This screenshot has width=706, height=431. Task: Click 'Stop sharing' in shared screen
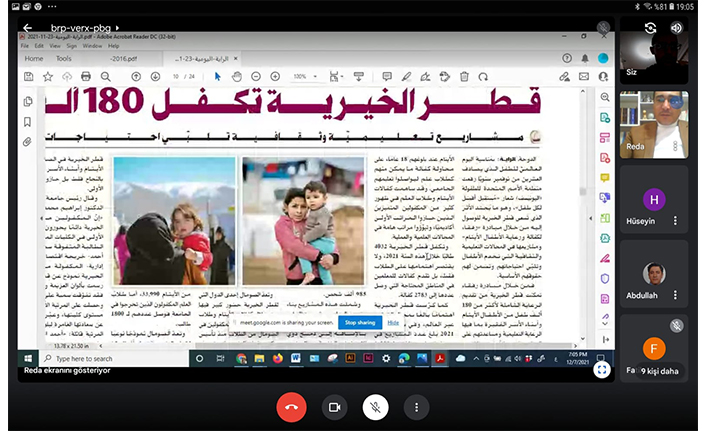point(360,322)
